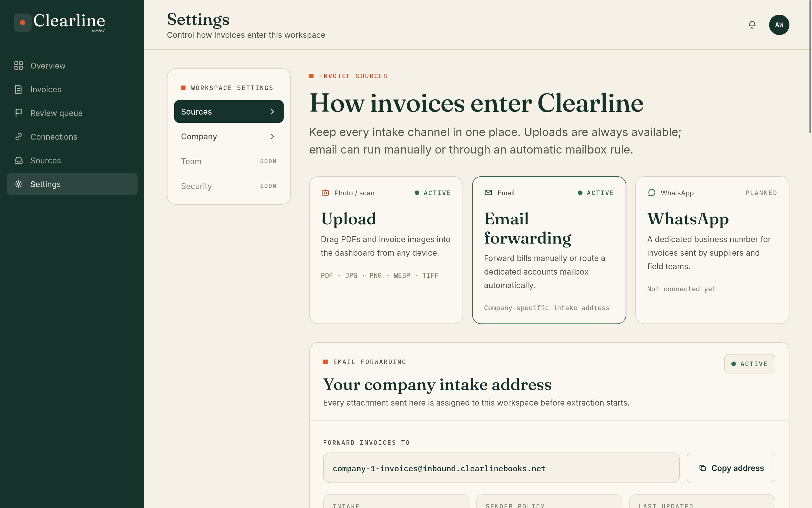Click the Settings page title

(x=198, y=19)
